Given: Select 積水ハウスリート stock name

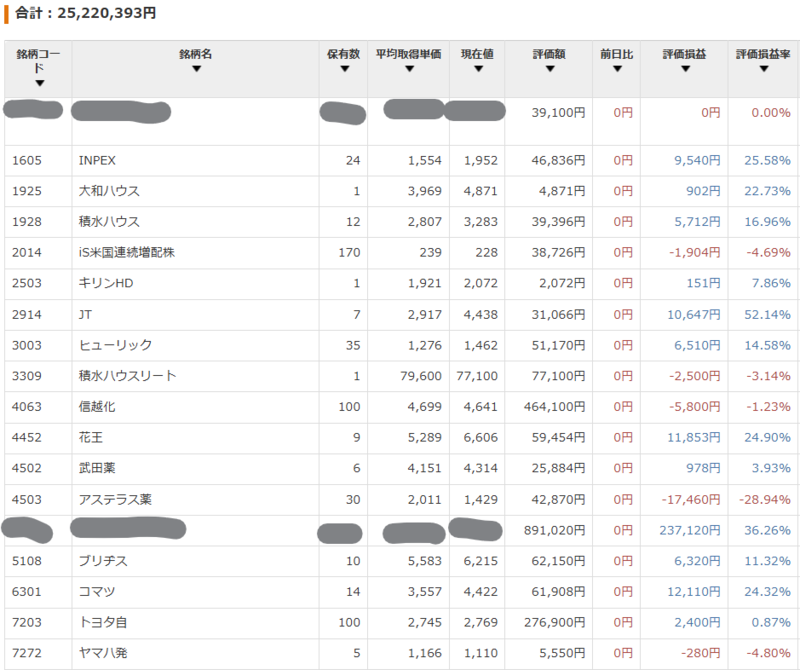Looking at the screenshot, I should 128,376.
